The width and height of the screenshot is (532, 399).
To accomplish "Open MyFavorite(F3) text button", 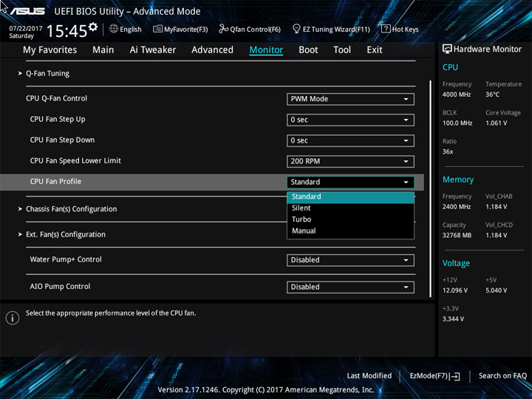I will coord(186,30).
